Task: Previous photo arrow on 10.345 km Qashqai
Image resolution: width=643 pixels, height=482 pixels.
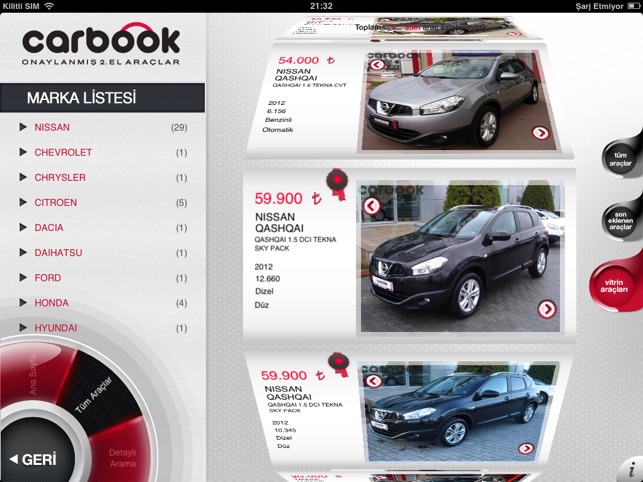Action: coord(373,381)
